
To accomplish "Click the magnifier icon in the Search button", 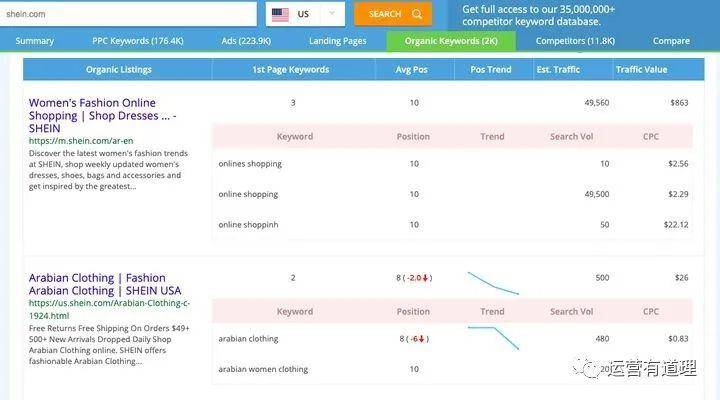I will pyautogui.click(x=416, y=14).
